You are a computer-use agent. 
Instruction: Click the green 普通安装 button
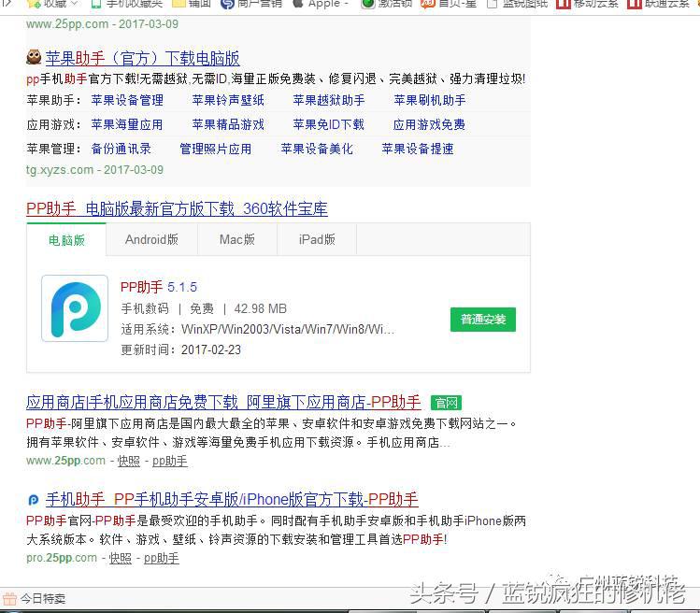click(483, 320)
